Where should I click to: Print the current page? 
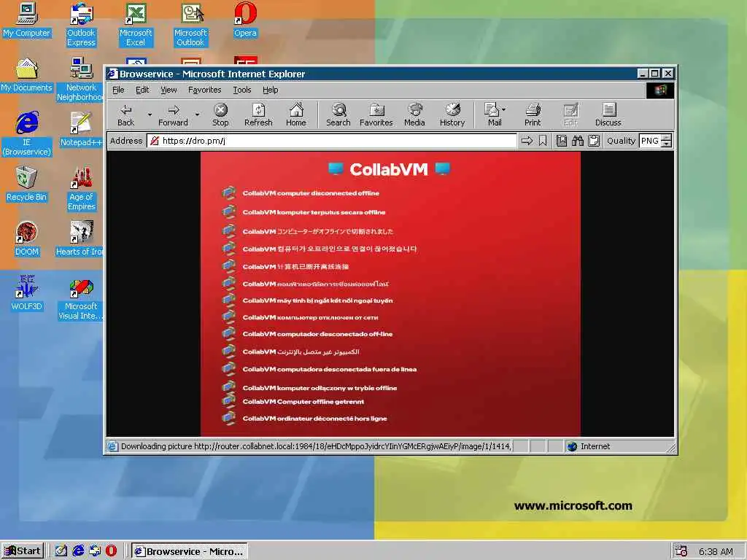533,115
